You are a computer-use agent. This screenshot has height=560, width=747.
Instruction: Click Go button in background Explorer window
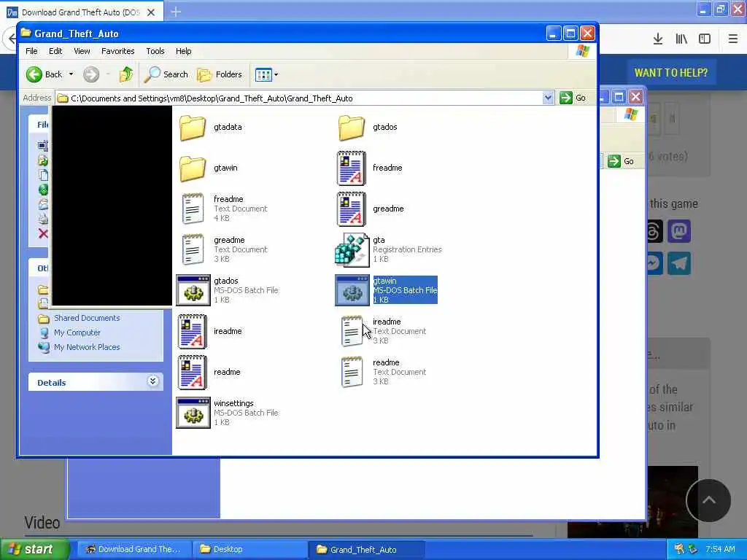pos(622,161)
